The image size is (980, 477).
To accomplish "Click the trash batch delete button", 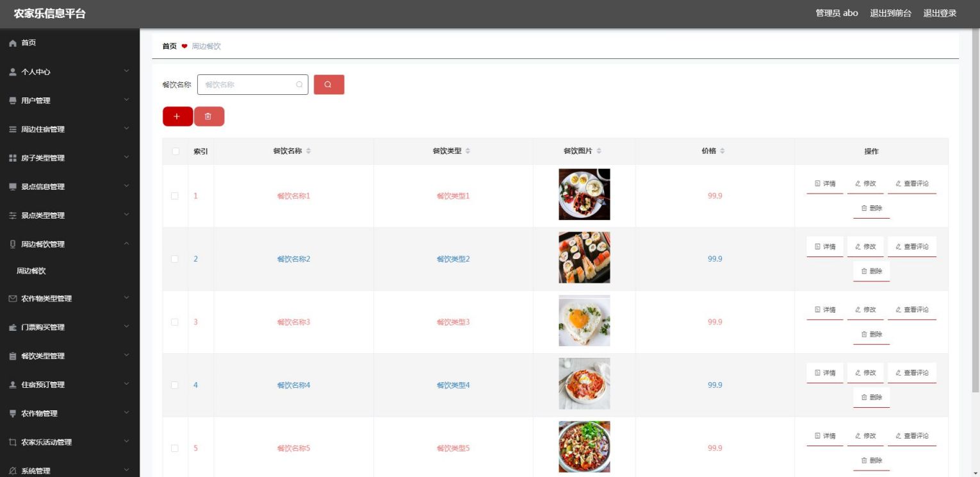I will coord(209,117).
